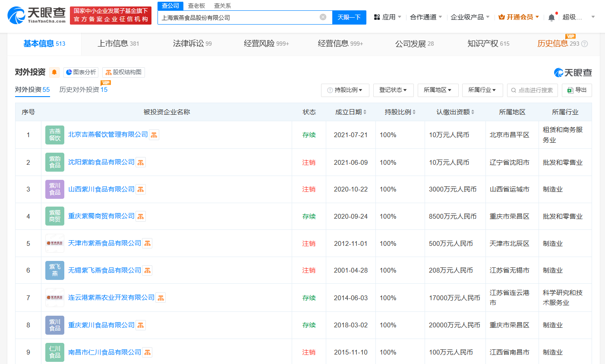Click the 天眼一下 search button

click(x=350, y=17)
